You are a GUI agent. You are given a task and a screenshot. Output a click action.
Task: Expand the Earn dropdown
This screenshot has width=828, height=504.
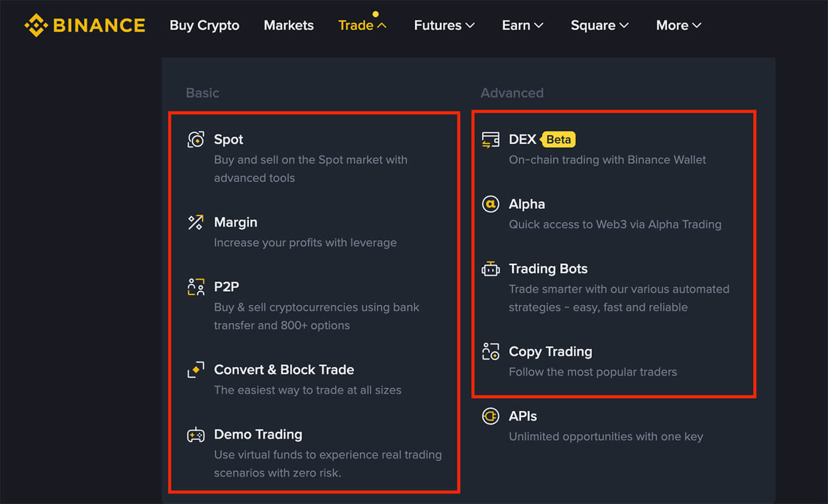click(522, 25)
